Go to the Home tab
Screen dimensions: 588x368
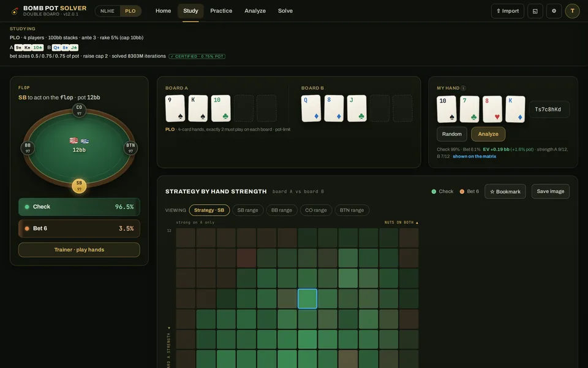coord(163,11)
